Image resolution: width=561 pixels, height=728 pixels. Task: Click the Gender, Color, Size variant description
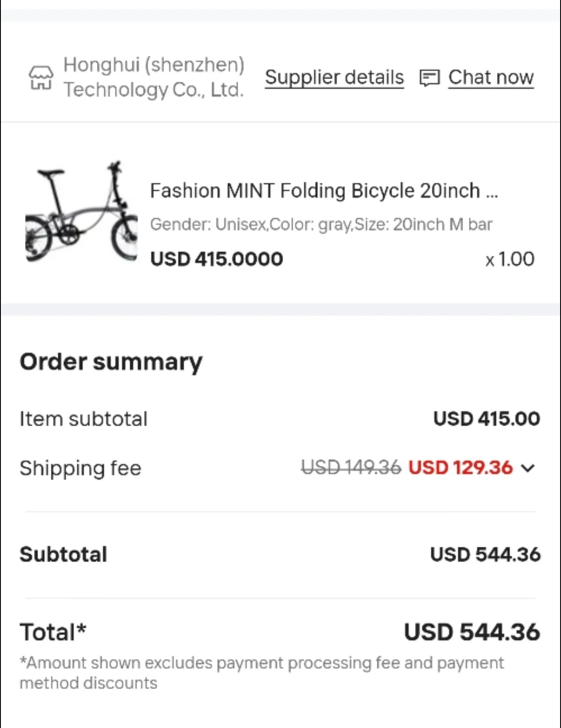[x=321, y=224]
